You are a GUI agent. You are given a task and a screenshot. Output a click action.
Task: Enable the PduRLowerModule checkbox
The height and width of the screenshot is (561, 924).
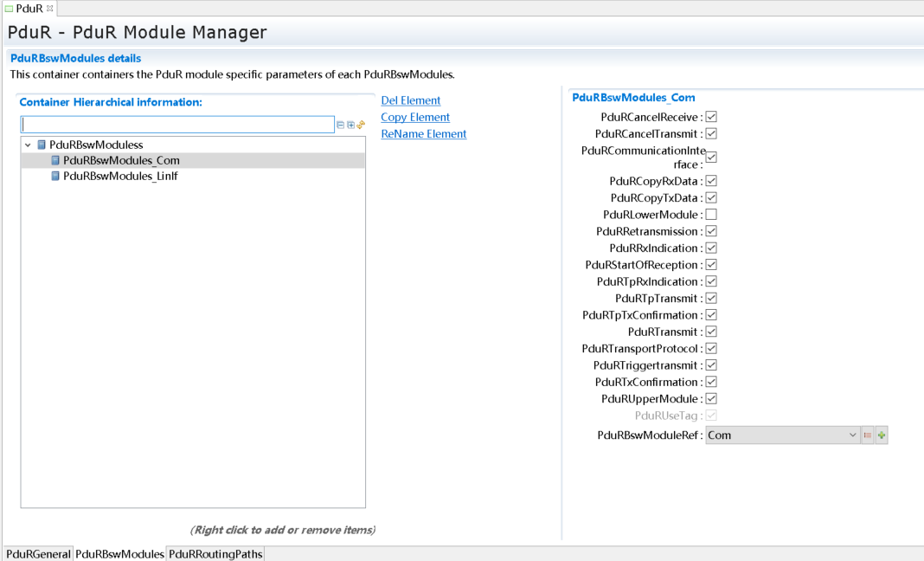pyautogui.click(x=711, y=215)
